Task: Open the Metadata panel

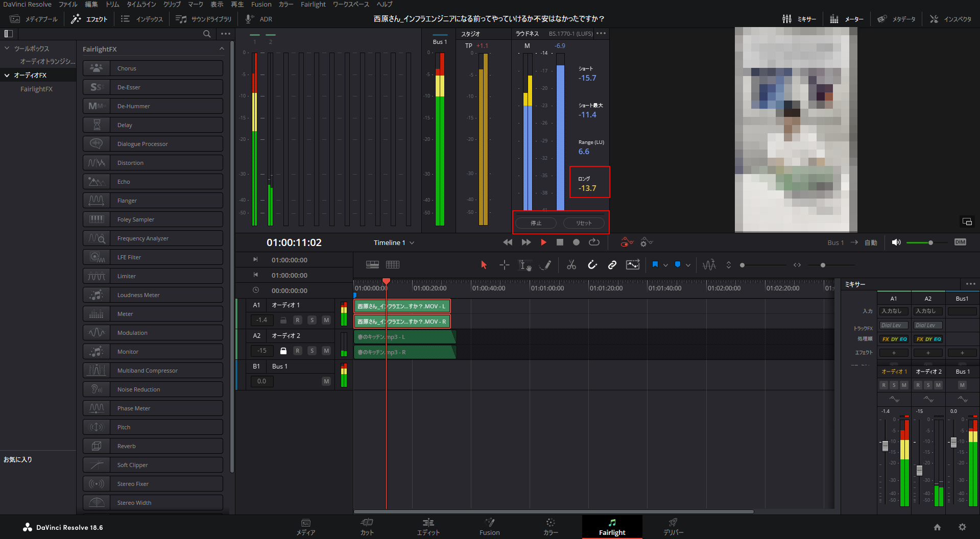Action: pos(896,19)
